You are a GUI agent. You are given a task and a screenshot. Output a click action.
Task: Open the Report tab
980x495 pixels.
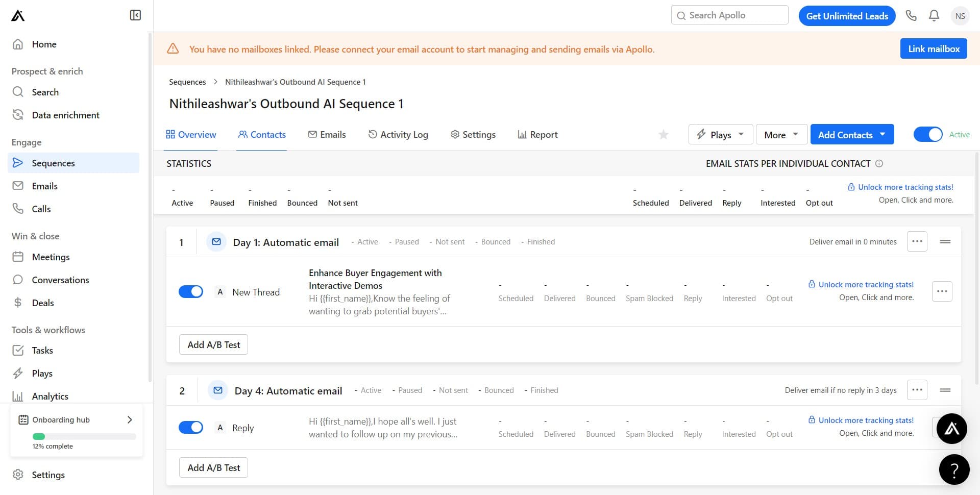537,135
